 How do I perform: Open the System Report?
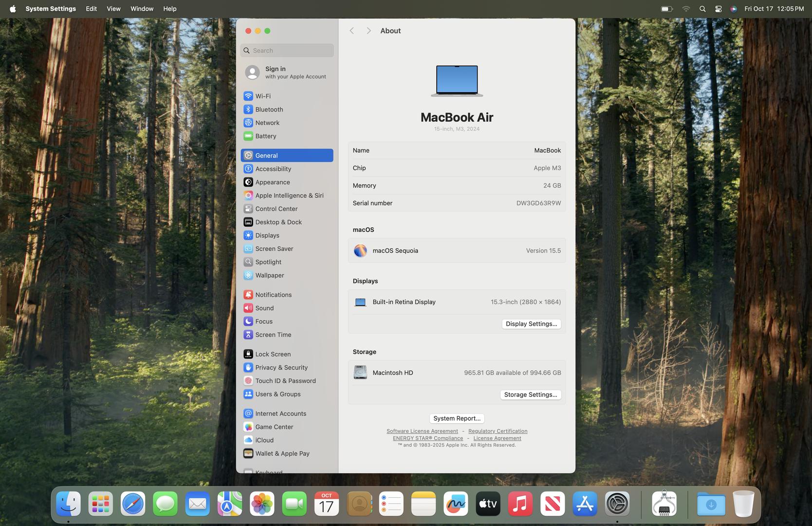click(x=457, y=418)
